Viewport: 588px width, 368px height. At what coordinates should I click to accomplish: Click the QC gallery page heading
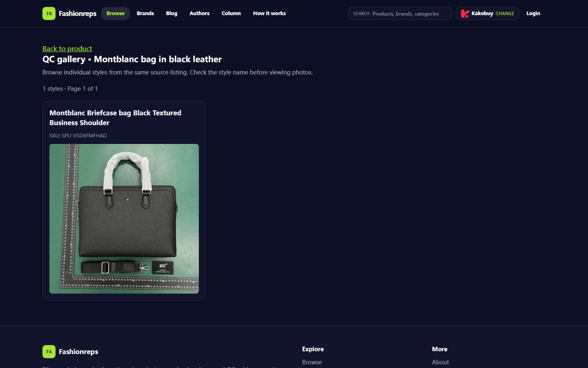tap(132, 59)
